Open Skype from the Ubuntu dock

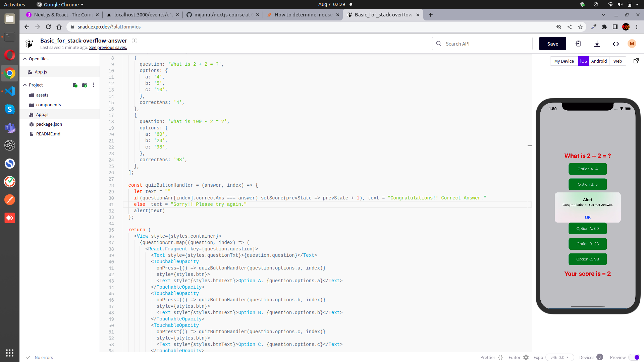point(10,109)
